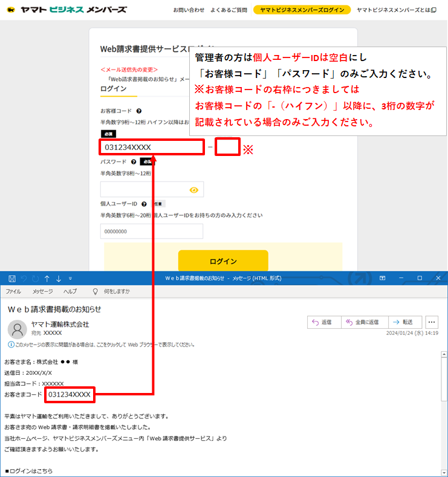Click the Yamato black cat logo icon
This screenshot has height=477, width=448.
pos(11,10)
